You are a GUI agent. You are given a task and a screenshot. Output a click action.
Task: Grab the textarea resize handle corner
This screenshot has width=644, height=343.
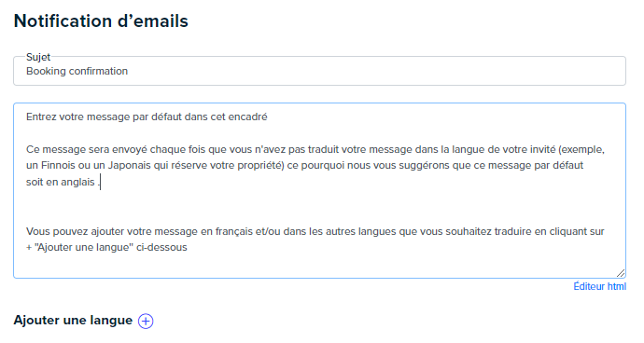[x=621, y=273]
